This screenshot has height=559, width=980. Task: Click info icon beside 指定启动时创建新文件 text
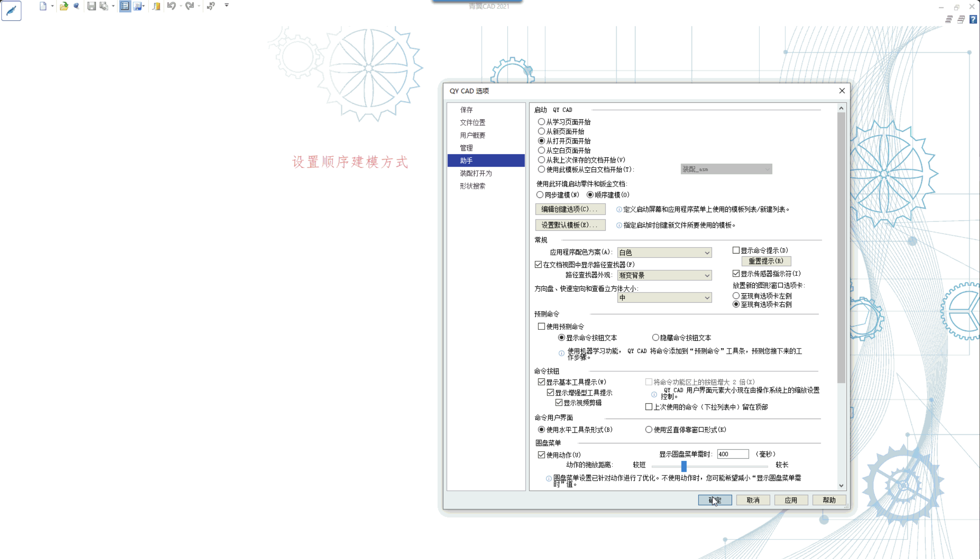click(619, 225)
